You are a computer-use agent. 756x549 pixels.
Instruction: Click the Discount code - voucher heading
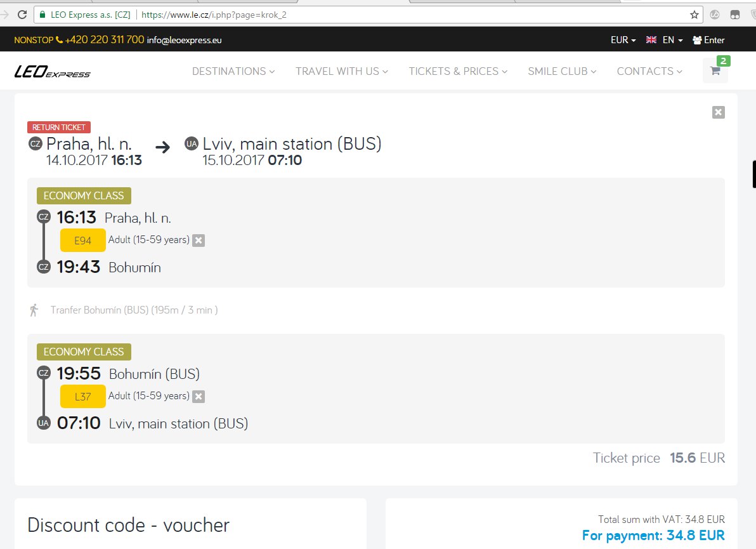128,525
